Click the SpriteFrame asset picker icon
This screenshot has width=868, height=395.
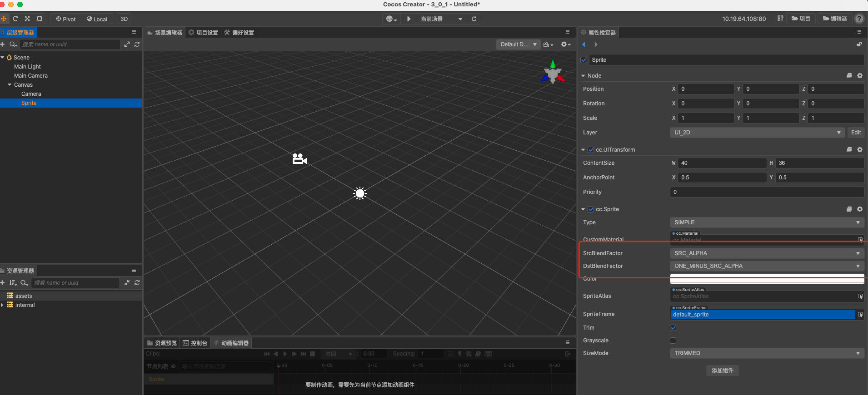[860, 315]
